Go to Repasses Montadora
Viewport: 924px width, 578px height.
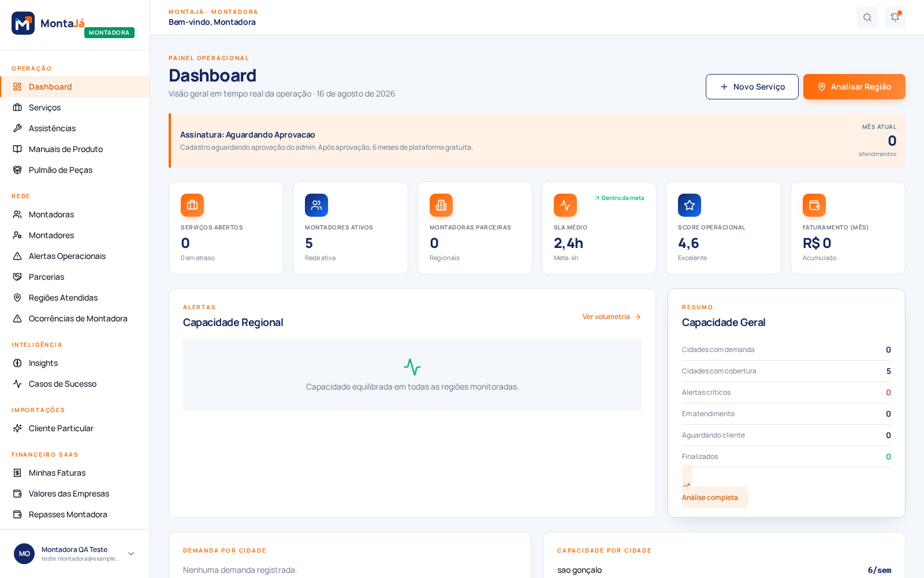click(x=75, y=514)
